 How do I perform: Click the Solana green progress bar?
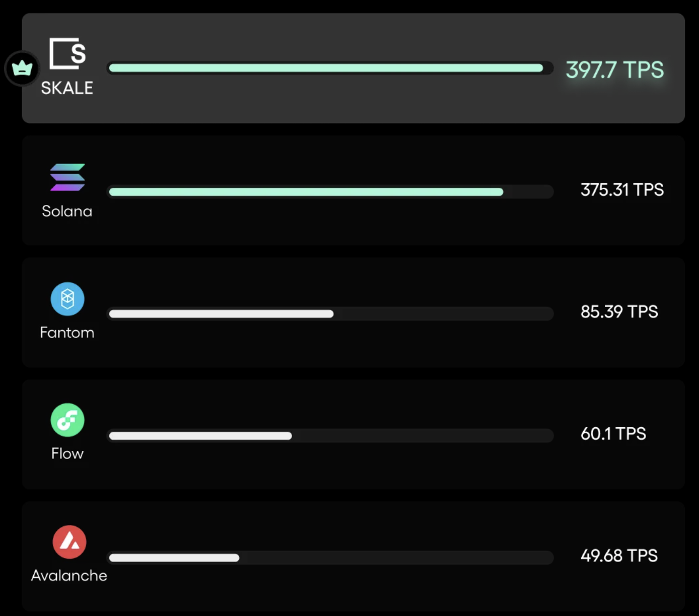point(306,192)
